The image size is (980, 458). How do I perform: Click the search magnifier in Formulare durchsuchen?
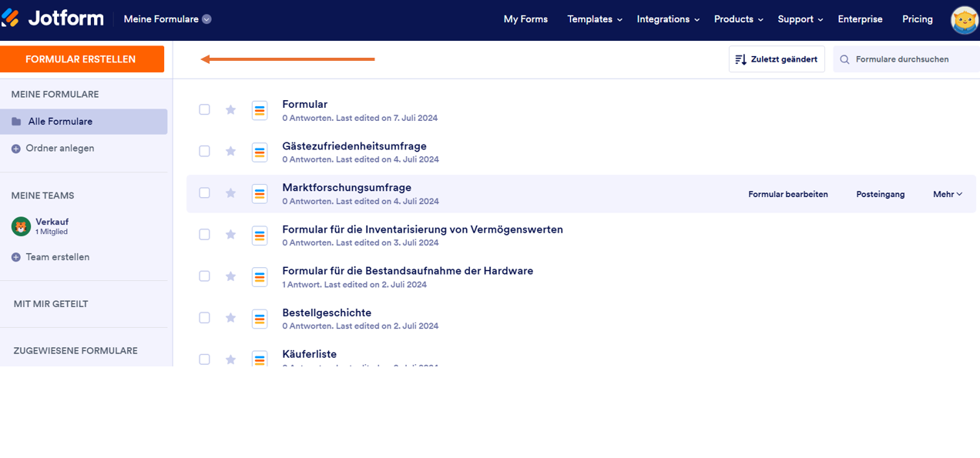coord(844,59)
